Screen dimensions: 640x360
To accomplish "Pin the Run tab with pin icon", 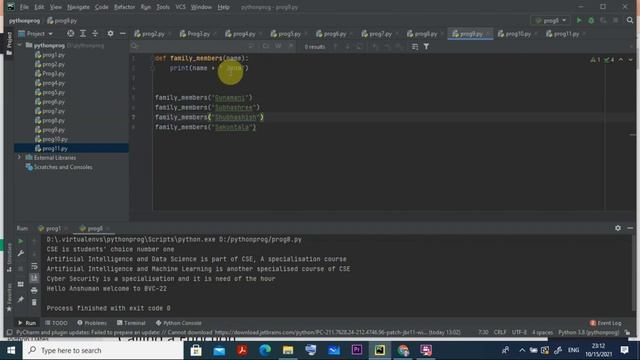I will (20, 300).
